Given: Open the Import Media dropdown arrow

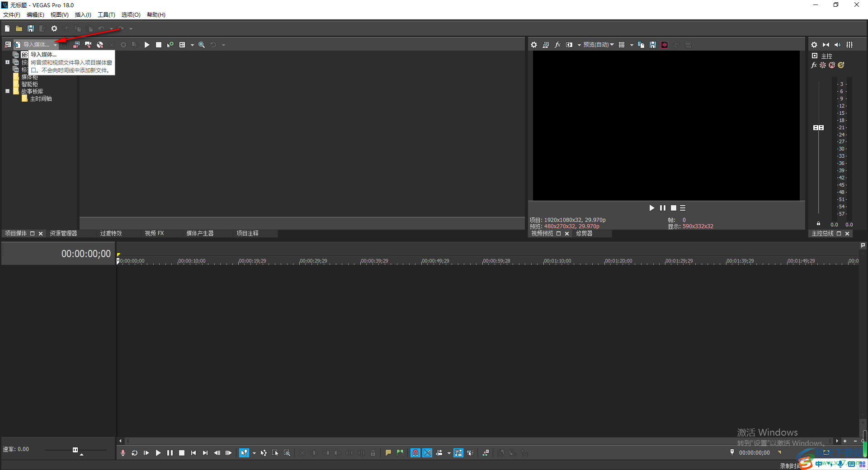Looking at the screenshot, I should 55,45.
